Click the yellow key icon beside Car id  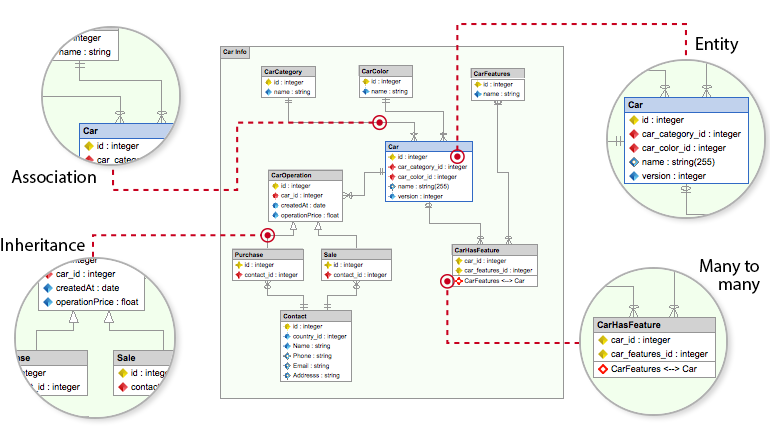[392, 157]
